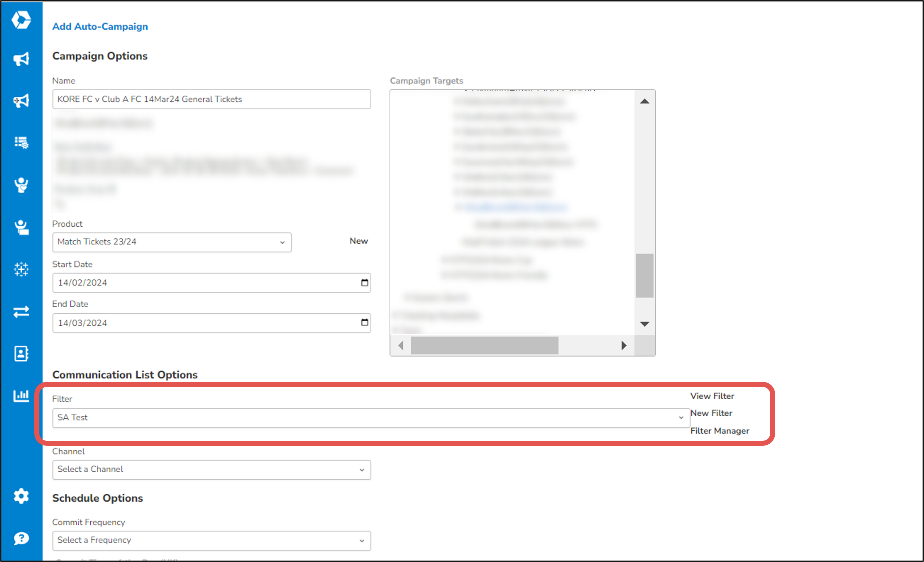
Task: Click the Campaign Targets scroll left arrow
Action: (x=401, y=345)
